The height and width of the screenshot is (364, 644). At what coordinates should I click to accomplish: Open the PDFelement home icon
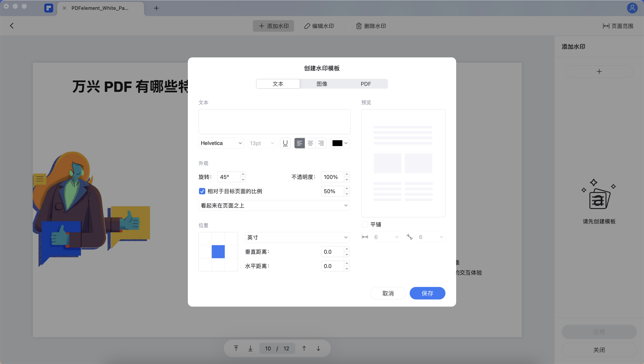[x=49, y=8]
